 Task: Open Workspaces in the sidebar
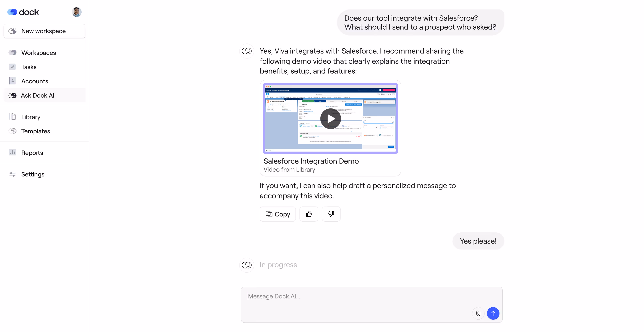click(x=38, y=53)
